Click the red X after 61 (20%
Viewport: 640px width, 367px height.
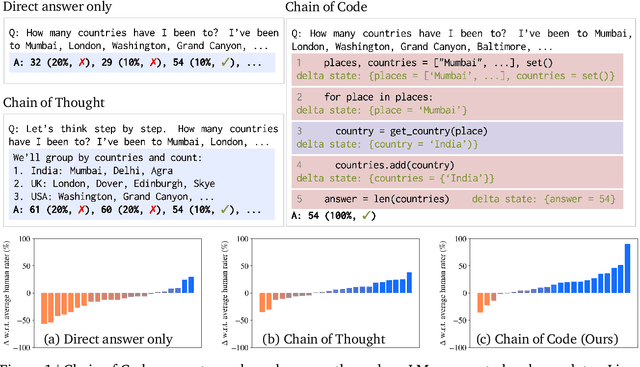coord(83,210)
